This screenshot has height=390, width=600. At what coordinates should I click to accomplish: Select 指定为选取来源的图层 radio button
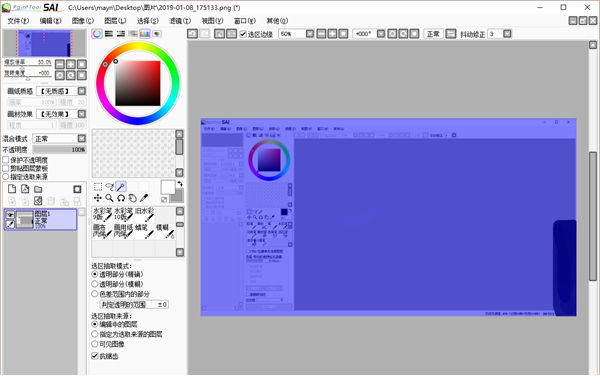click(x=95, y=334)
